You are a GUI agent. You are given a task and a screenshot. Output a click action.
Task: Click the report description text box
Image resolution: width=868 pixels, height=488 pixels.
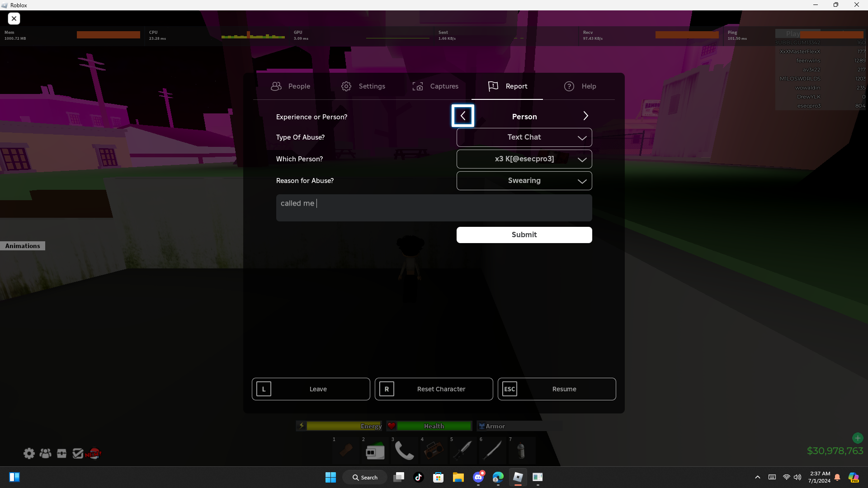(434, 208)
